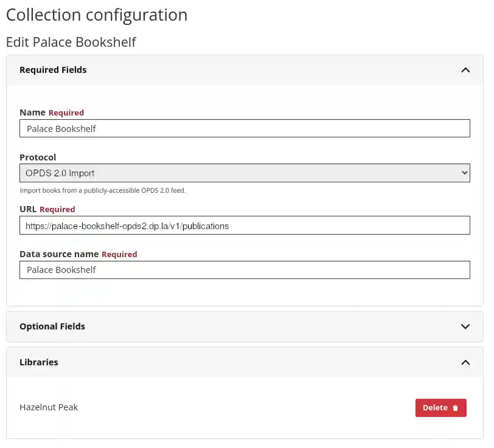Click the Required label next to Name
The width and height of the screenshot is (494, 448).
coord(66,112)
